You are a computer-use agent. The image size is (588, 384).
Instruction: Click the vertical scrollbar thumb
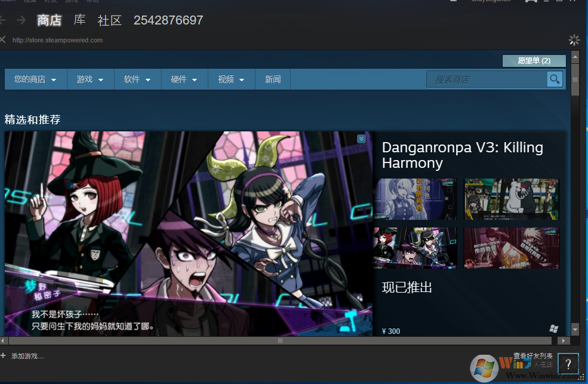tap(575, 79)
